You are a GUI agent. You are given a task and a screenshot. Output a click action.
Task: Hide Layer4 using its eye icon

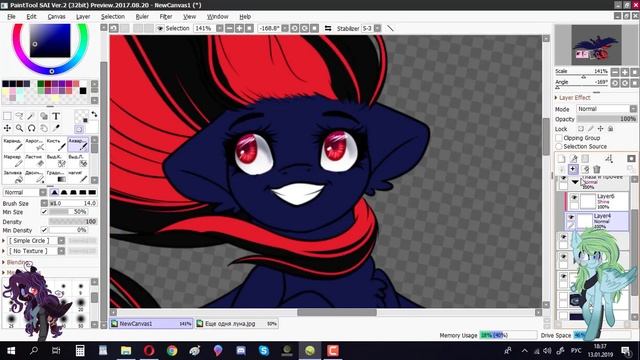[x=571, y=217]
